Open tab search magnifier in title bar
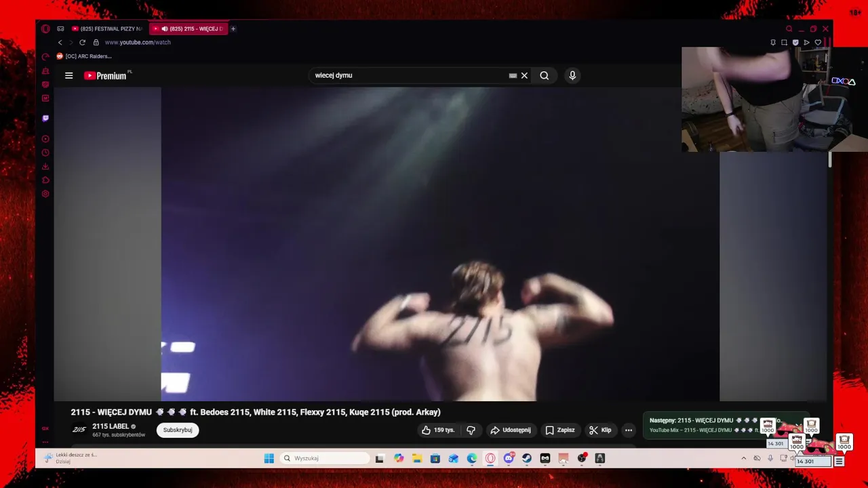The image size is (868, 488). point(789,28)
